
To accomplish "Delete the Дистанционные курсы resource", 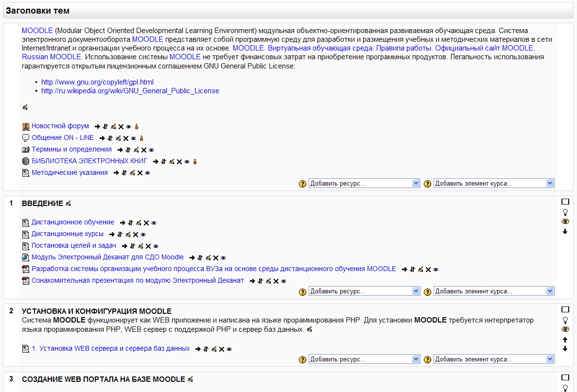I will pyautogui.click(x=136, y=235).
